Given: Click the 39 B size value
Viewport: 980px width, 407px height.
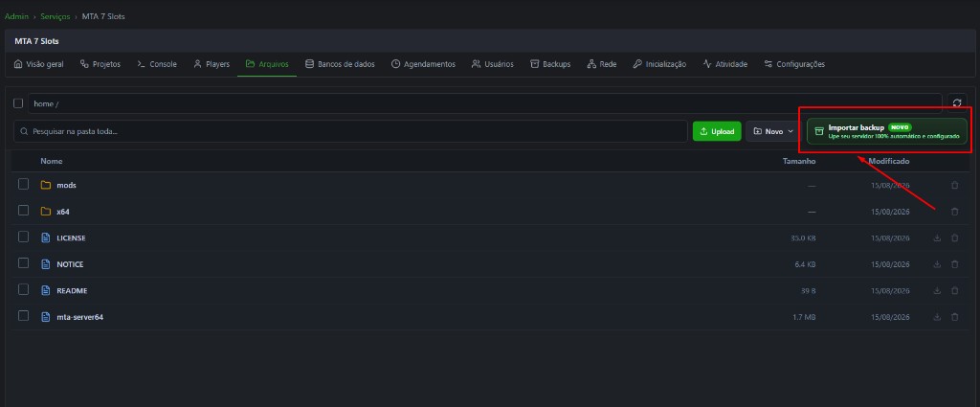Looking at the screenshot, I should [807, 291].
